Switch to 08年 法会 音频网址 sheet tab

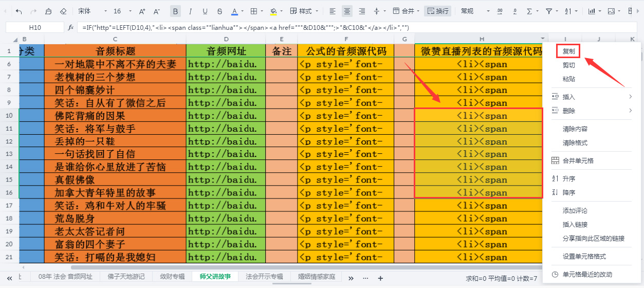(x=65, y=277)
